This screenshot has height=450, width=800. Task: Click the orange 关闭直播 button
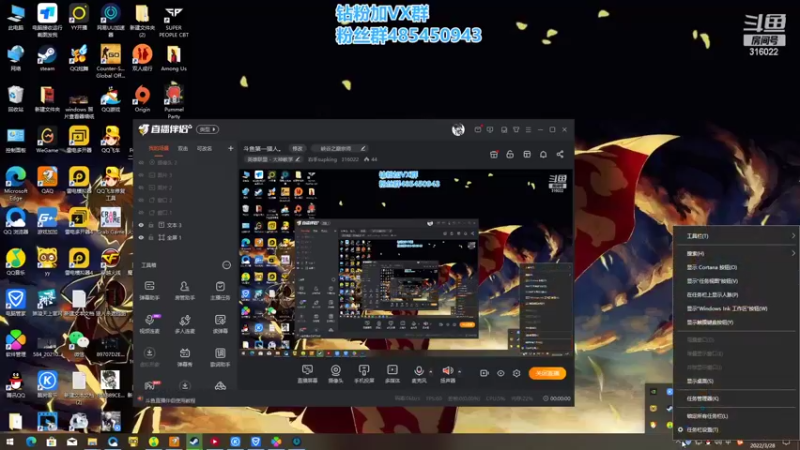click(547, 373)
